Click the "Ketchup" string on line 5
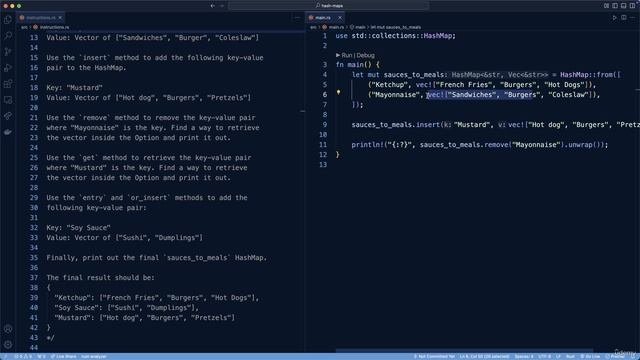Viewport: 640px width, 360px height. point(389,85)
